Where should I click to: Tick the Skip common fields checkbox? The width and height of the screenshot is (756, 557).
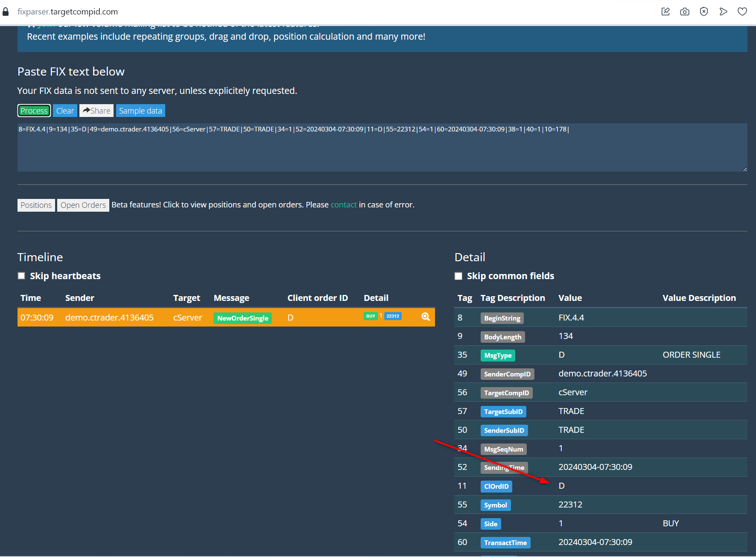[x=458, y=276]
